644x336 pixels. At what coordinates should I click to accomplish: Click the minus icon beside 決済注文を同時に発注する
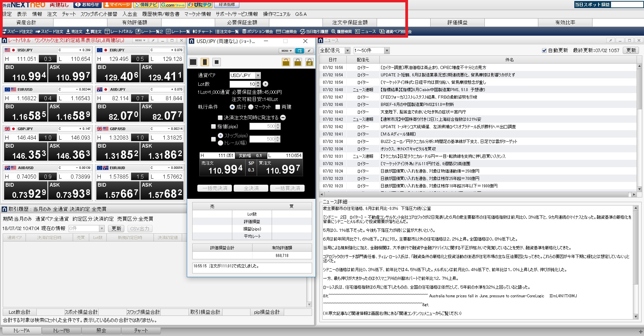click(283, 118)
